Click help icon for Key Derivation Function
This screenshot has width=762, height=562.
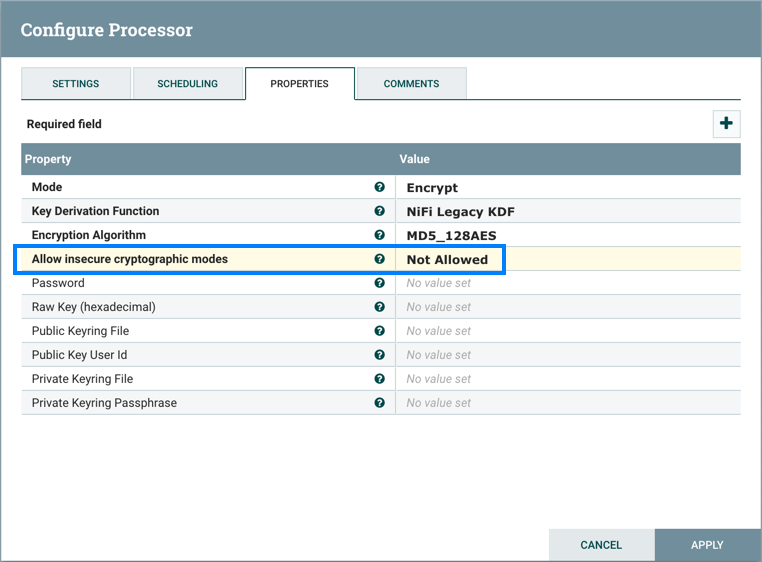380,211
